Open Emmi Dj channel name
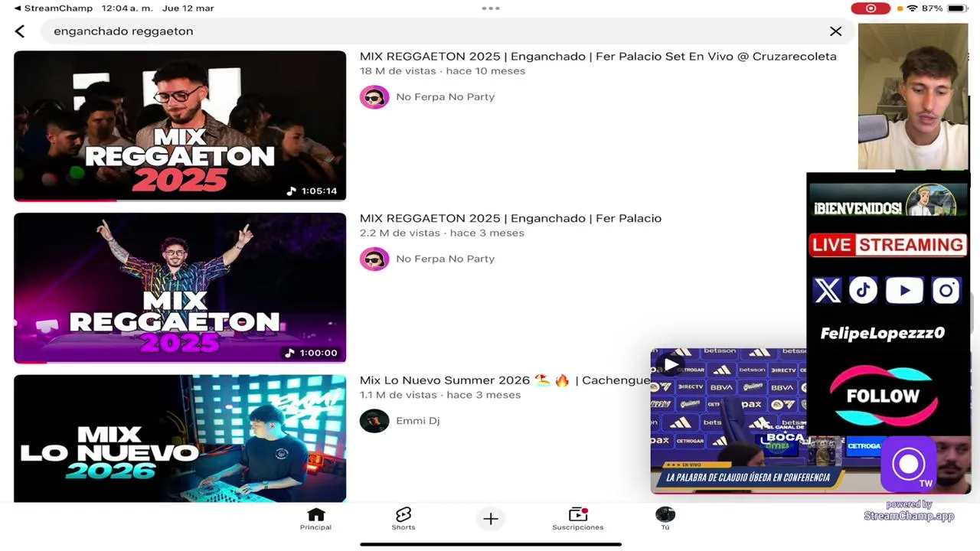Screen dimensions: 980x551 [418, 421]
